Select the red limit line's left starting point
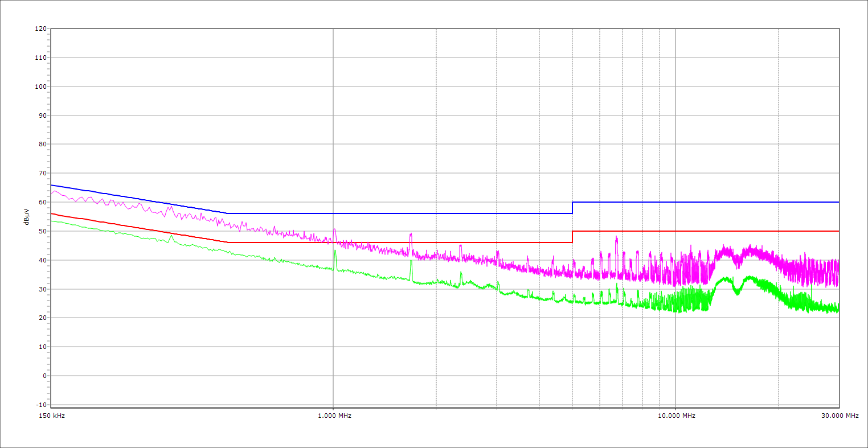This screenshot has width=868, height=448. tap(51, 213)
